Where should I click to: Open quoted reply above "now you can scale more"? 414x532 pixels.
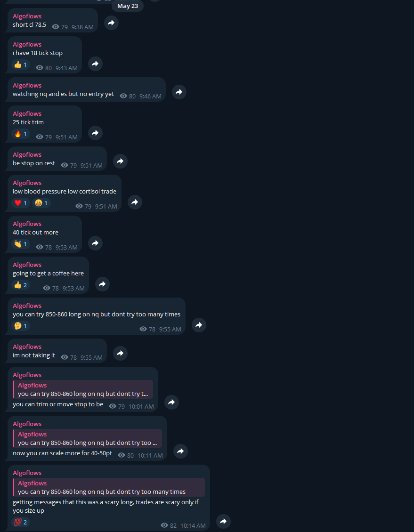point(87,438)
